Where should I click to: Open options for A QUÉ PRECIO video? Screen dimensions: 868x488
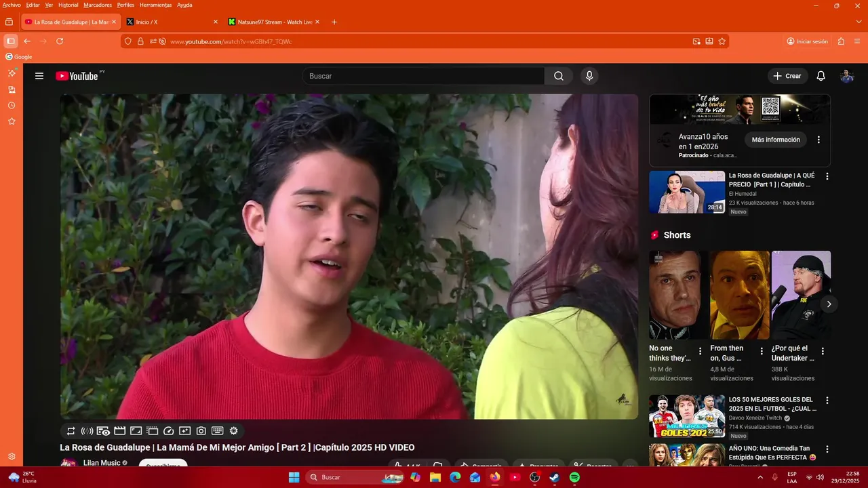[x=827, y=176]
